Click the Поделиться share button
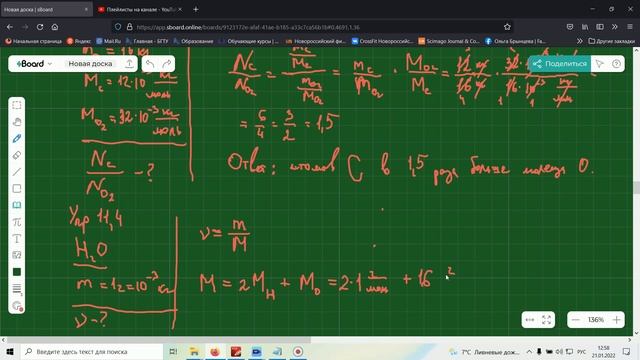 click(560, 64)
